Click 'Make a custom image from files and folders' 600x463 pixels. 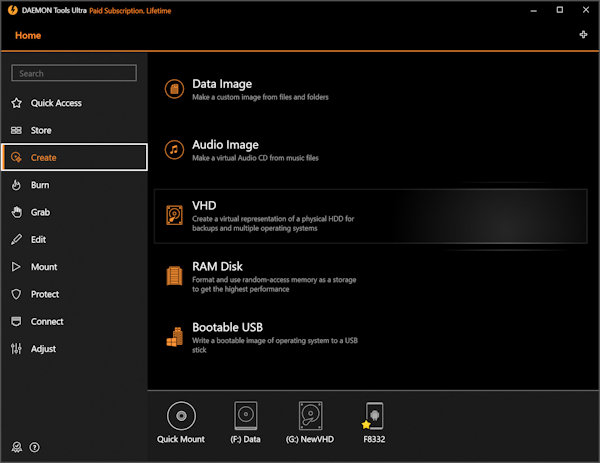260,97
